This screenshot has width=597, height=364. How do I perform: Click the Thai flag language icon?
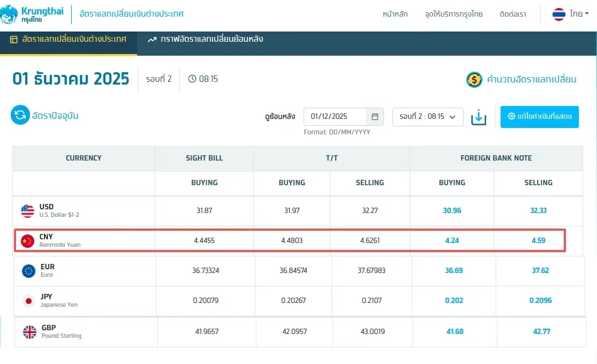(x=558, y=14)
